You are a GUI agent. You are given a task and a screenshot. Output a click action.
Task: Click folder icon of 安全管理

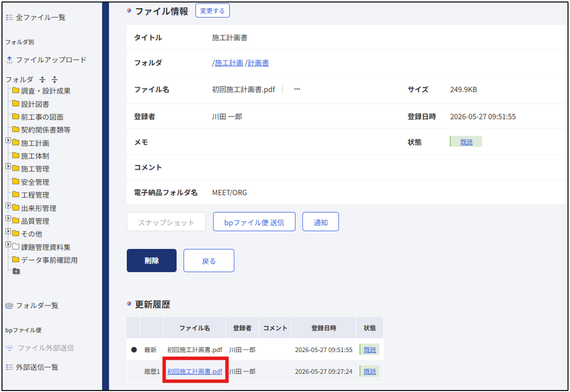coord(16,181)
